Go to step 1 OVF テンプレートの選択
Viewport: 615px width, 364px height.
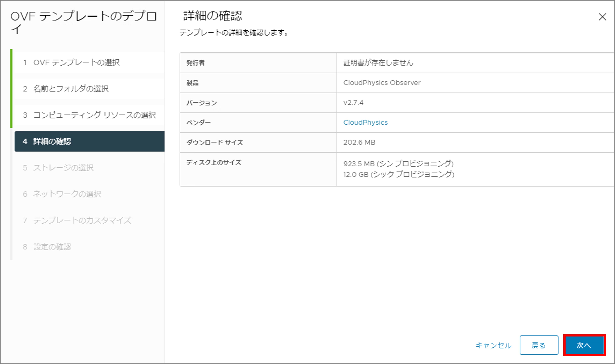(x=76, y=62)
